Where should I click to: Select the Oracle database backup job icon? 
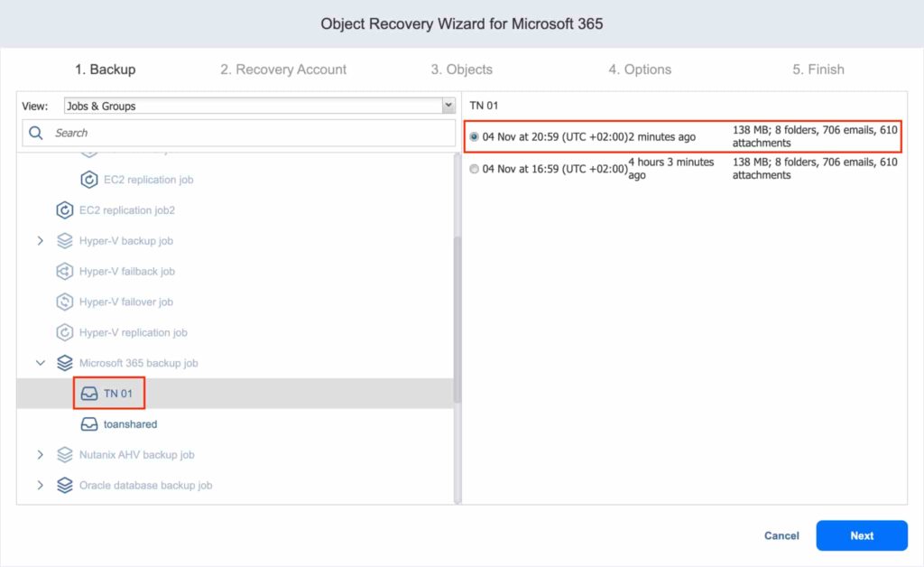[64, 485]
